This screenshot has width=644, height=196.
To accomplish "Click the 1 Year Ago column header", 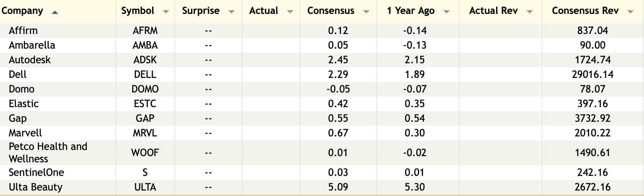I will [x=411, y=11].
